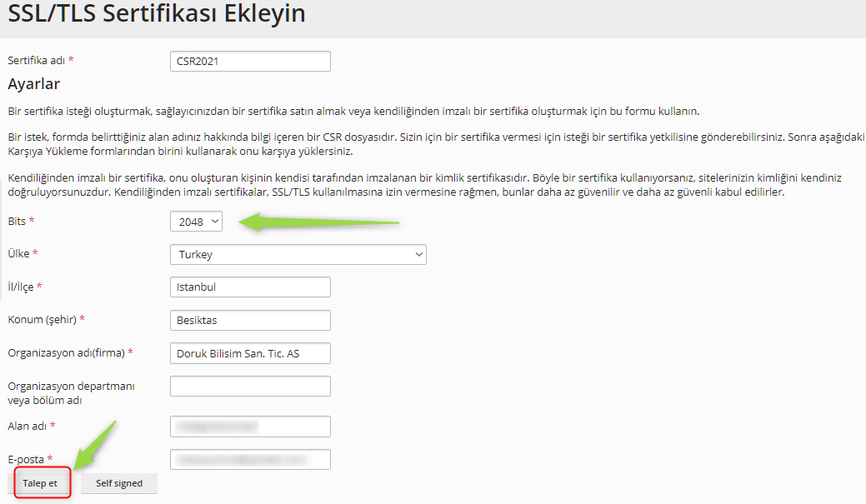Click the İl/ilçe field containing Istanbul
866x504 pixels.
(x=250, y=287)
